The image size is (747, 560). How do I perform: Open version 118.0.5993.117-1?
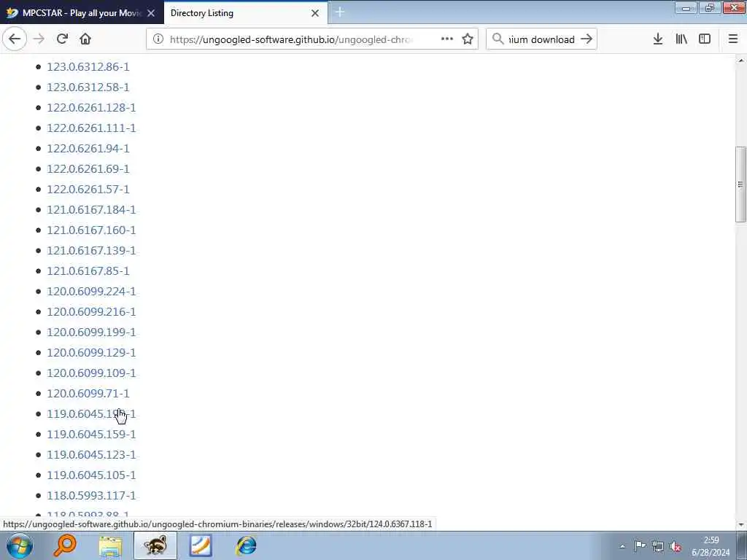91,496
